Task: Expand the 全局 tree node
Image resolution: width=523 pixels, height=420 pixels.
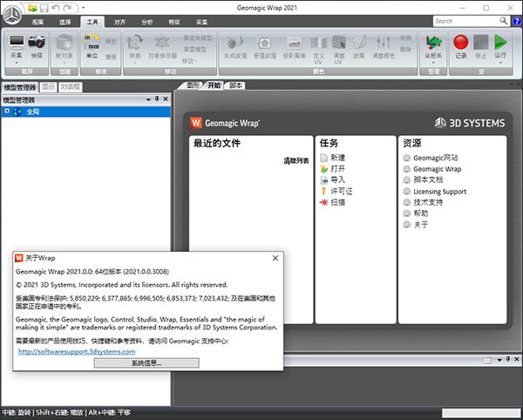Action: click(7, 112)
